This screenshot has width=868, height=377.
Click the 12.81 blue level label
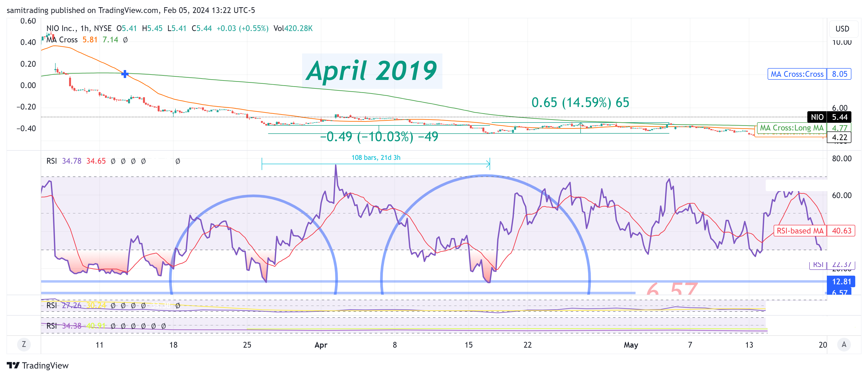[x=841, y=281]
